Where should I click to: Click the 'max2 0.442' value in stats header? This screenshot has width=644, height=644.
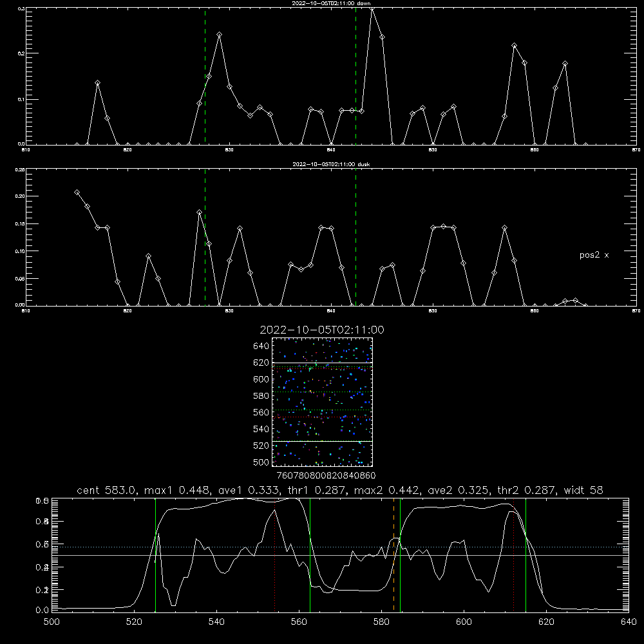point(386,490)
